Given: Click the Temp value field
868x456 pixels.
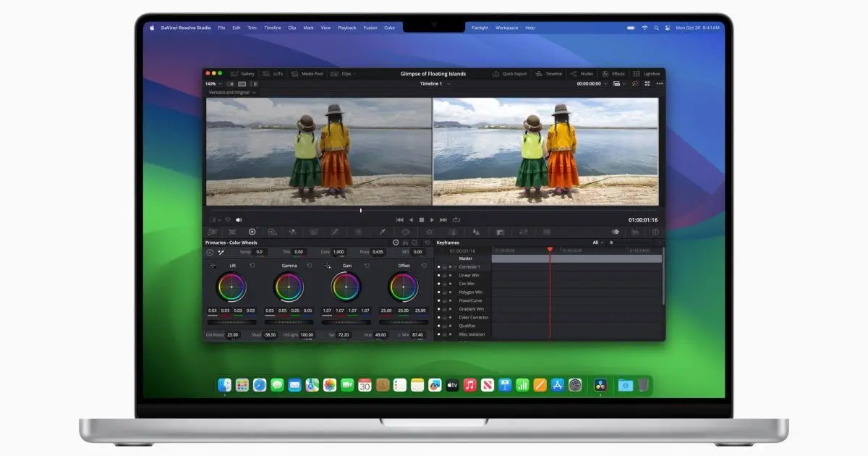Looking at the screenshot, I should tap(259, 252).
